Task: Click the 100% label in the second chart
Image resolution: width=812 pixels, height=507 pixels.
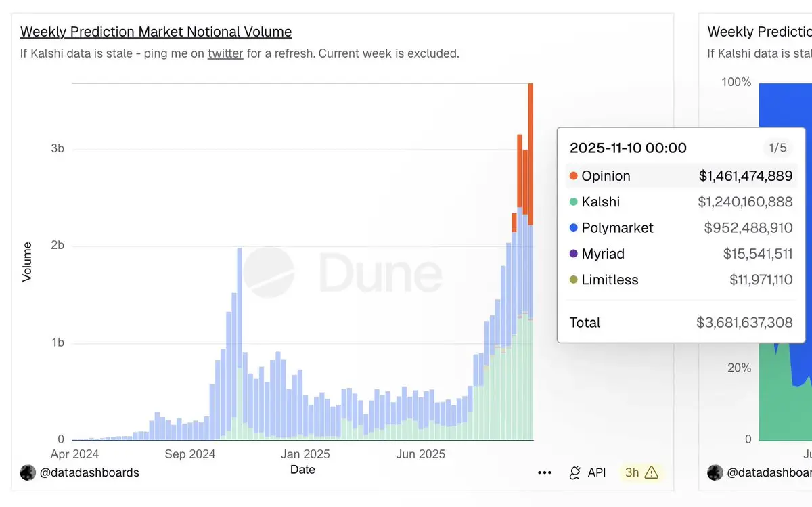Action: pyautogui.click(x=736, y=82)
